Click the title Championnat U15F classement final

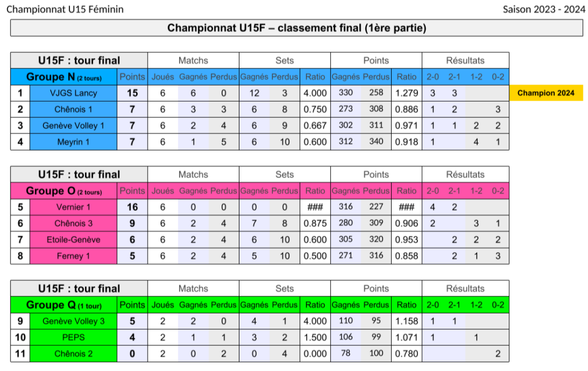coord(297,28)
